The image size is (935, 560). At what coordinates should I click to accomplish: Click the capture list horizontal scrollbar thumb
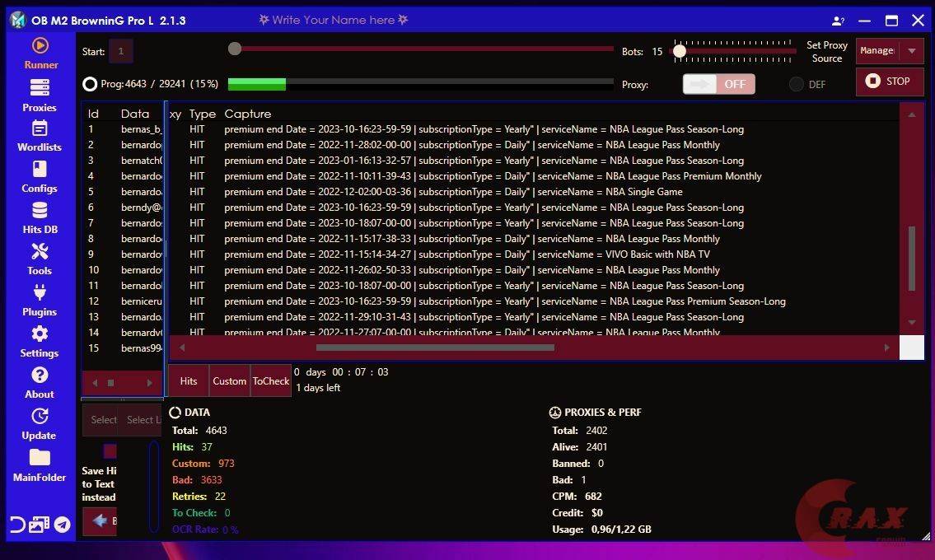click(435, 348)
